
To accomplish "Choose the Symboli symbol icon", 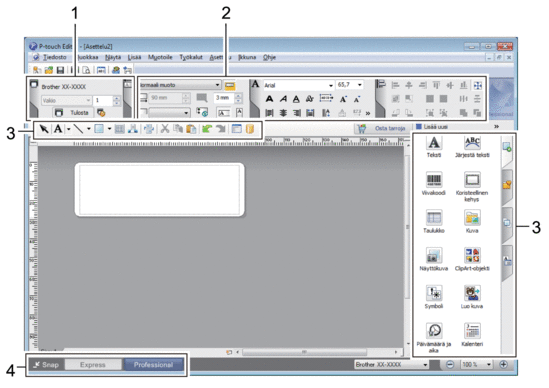I will pyautogui.click(x=434, y=293).
